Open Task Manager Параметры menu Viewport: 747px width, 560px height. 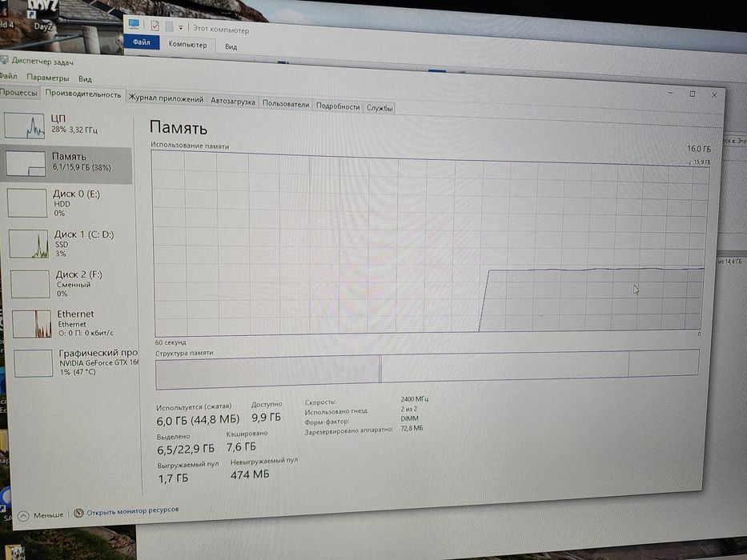click(48, 77)
